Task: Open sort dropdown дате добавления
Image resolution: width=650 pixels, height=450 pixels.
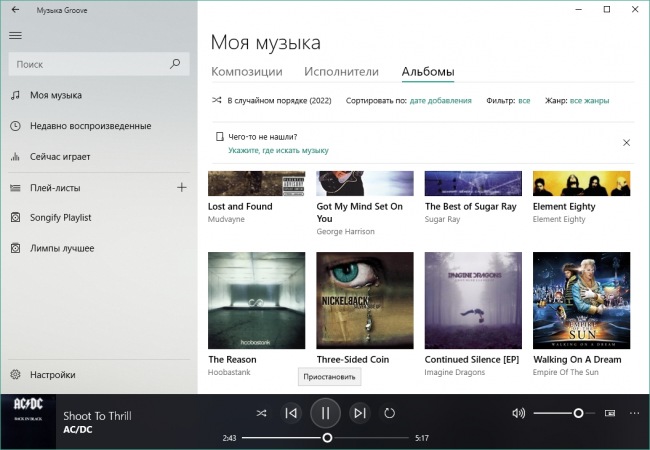Action: click(441, 100)
